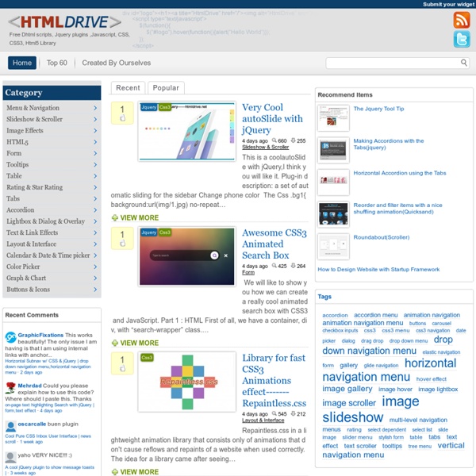The width and height of the screenshot is (476, 476).
Task: Click the Twitter bird icon
Action: (x=461, y=40)
